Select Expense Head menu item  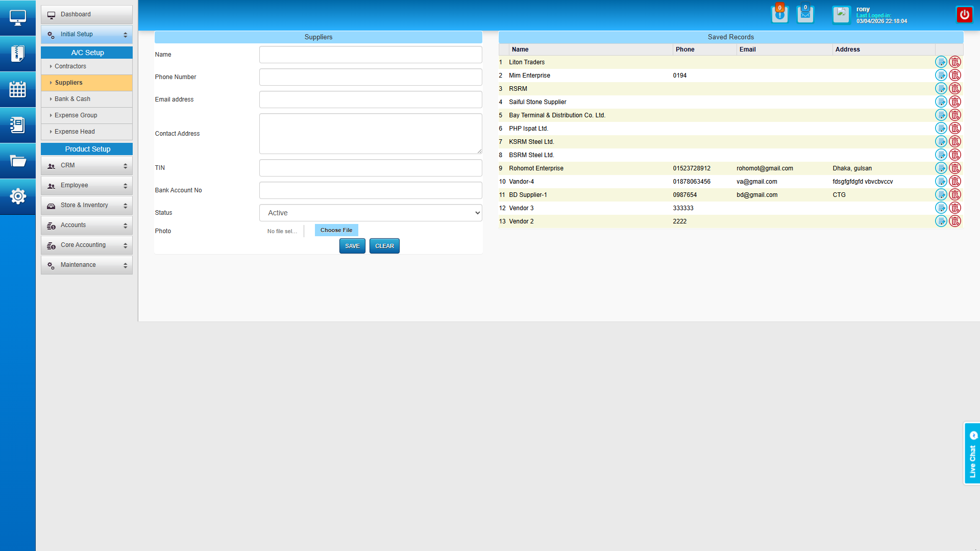point(75,132)
